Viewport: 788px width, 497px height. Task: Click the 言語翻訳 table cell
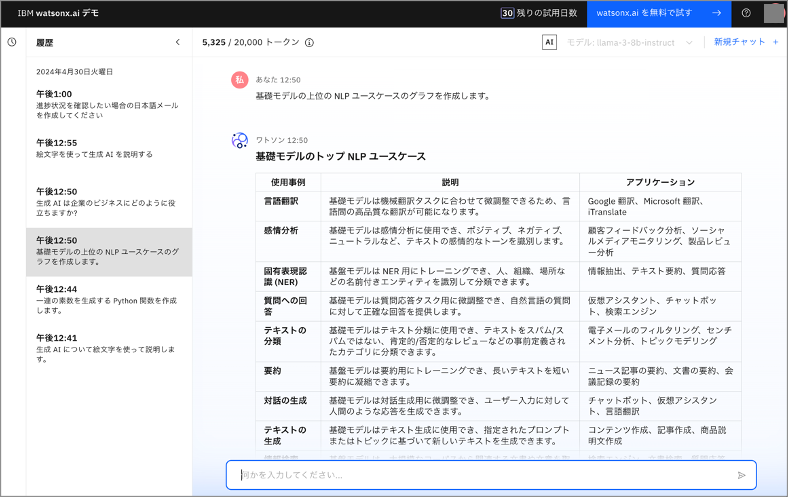pyautogui.click(x=288, y=206)
